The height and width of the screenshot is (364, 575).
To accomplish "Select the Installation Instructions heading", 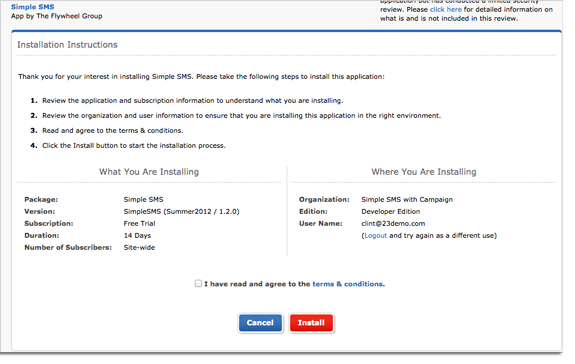I will (67, 45).
